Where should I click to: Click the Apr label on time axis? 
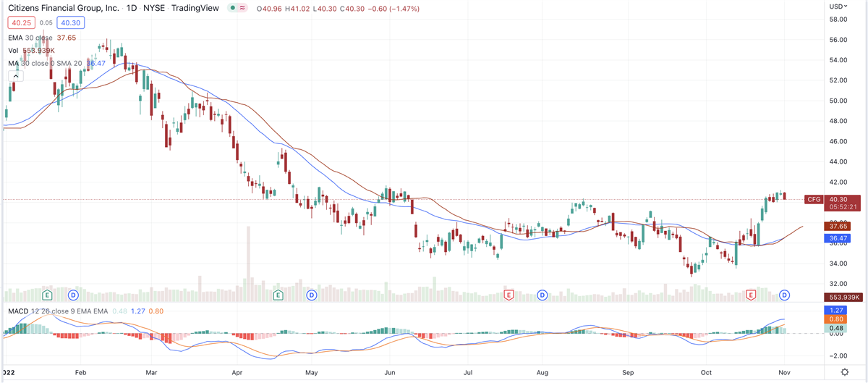click(238, 372)
